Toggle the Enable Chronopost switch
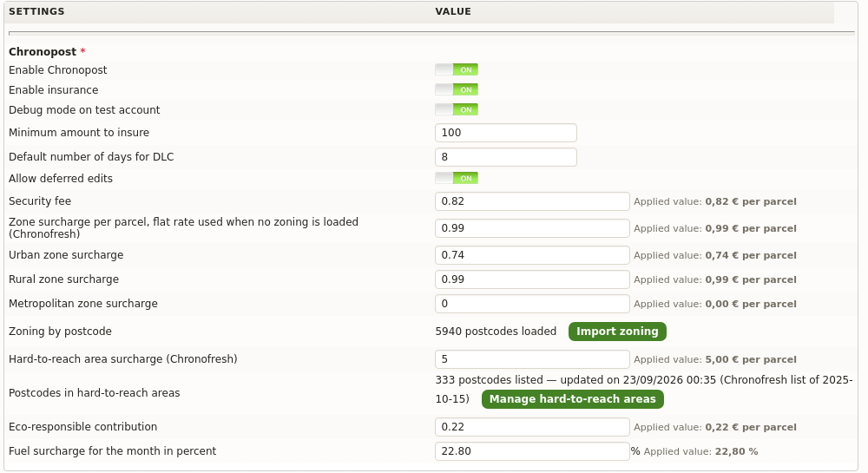The height and width of the screenshot is (473, 868). click(x=457, y=69)
